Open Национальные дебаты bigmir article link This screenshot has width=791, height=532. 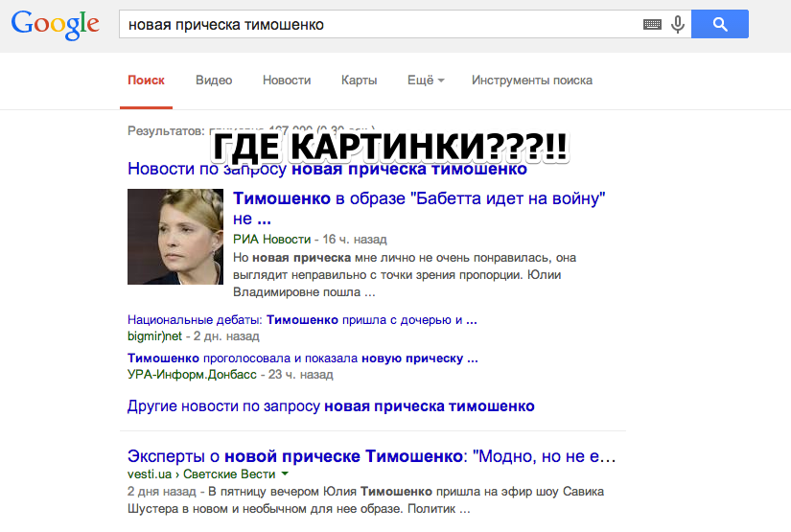click(x=302, y=320)
